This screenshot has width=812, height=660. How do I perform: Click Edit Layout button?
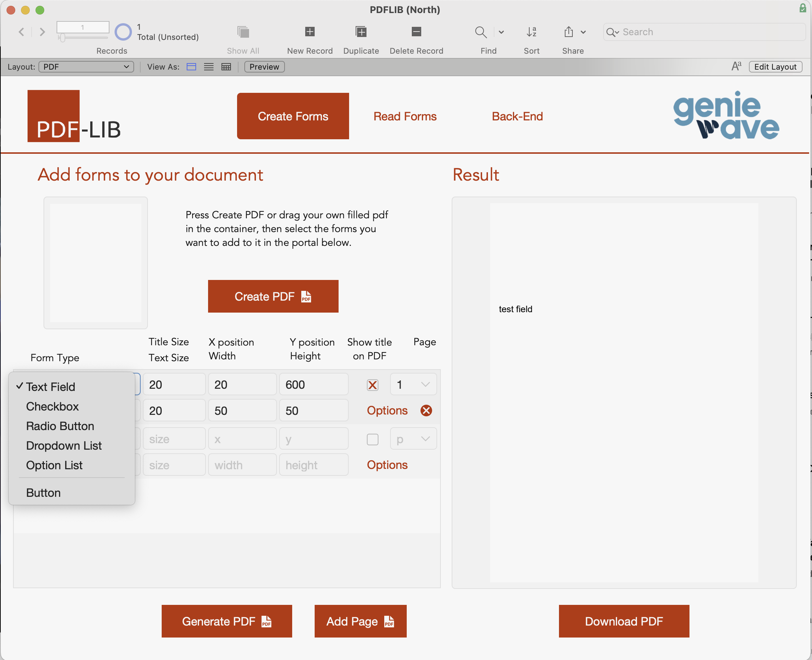[775, 67]
